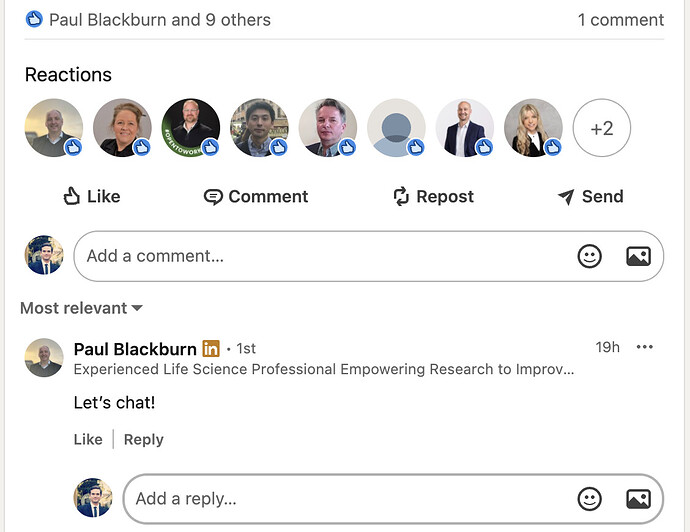Click the Send paper plane button

[x=590, y=196]
